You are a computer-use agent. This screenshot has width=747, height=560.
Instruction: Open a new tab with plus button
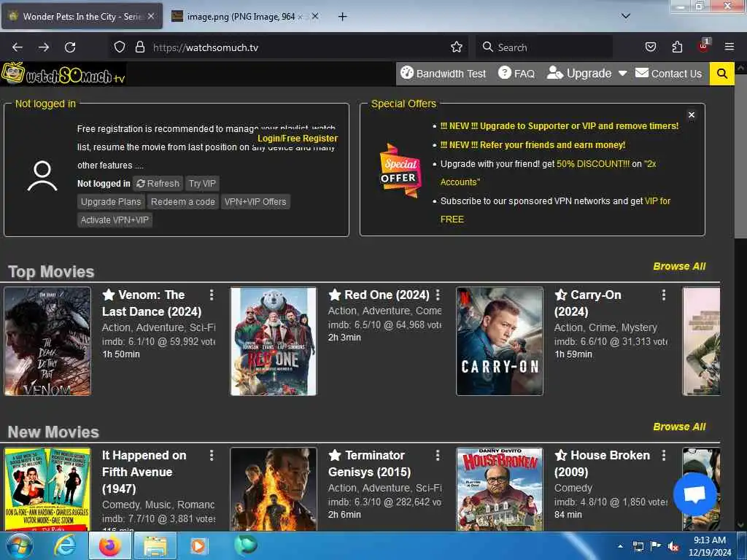[342, 17]
